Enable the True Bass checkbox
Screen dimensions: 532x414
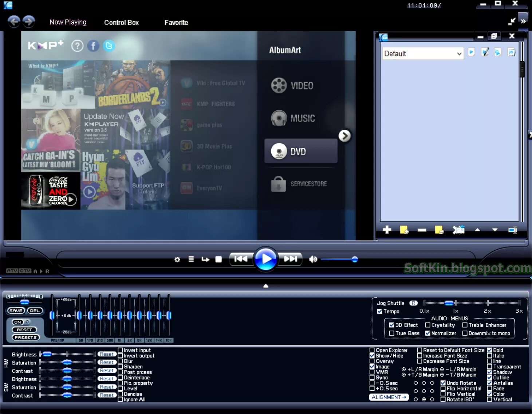pyautogui.click(x=392, y=333)
